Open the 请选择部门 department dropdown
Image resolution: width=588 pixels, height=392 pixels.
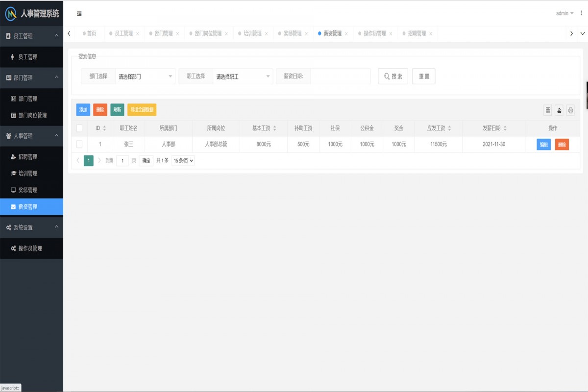point(144,76)
